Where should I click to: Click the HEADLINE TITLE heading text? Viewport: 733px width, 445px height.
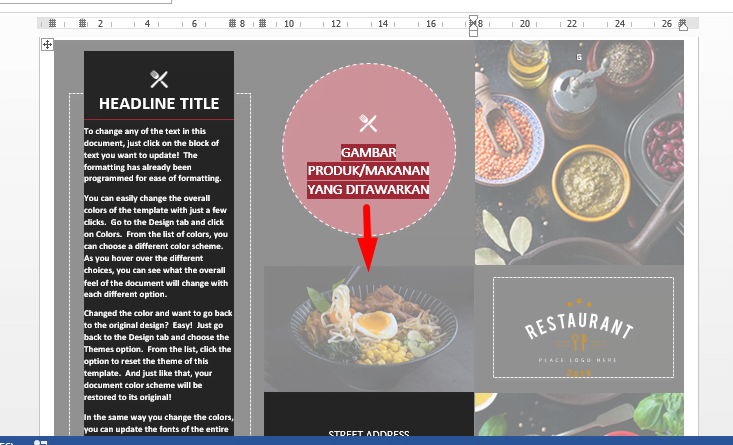(159, 103)
